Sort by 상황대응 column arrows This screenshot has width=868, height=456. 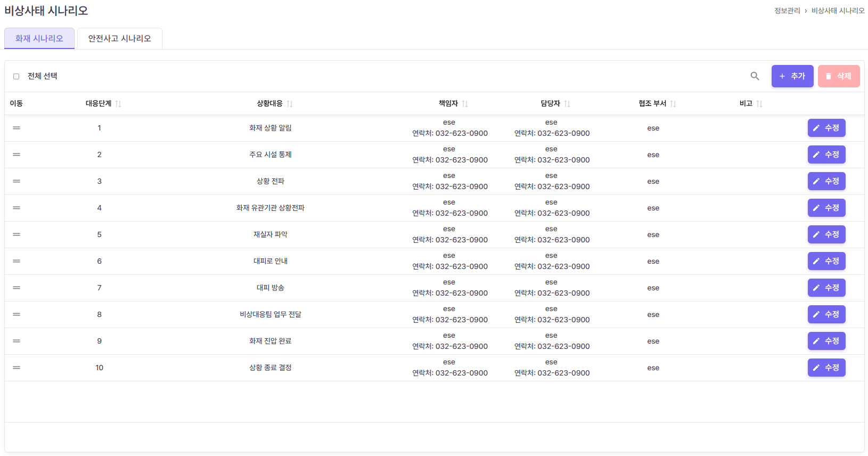[290, 104]
